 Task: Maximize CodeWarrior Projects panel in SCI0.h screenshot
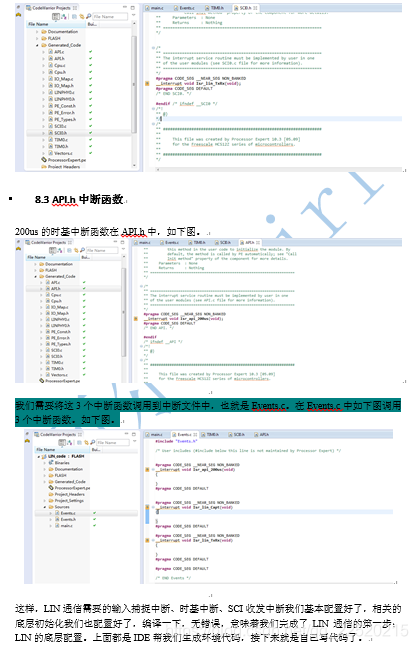coord(133,7)
